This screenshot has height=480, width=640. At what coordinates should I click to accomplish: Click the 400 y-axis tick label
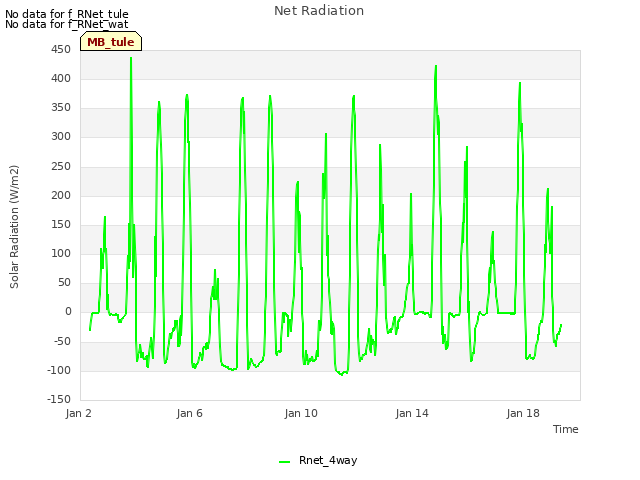tap(61, 78)
